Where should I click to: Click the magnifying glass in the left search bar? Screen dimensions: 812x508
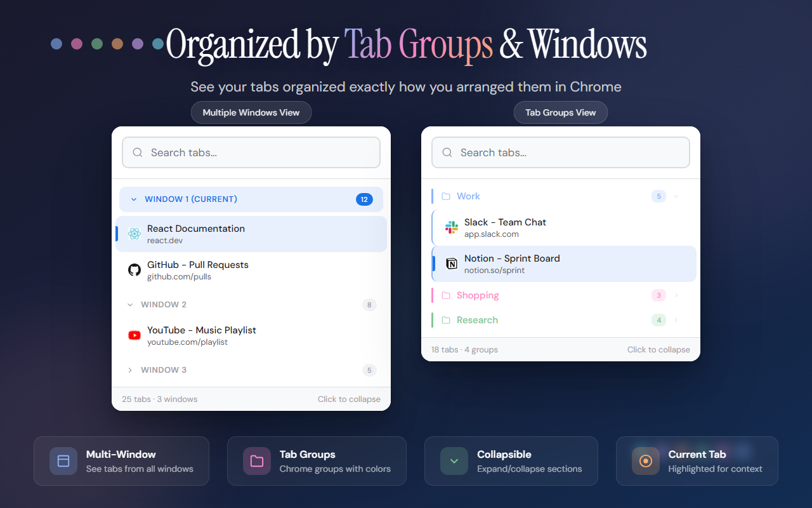point(138,152)
